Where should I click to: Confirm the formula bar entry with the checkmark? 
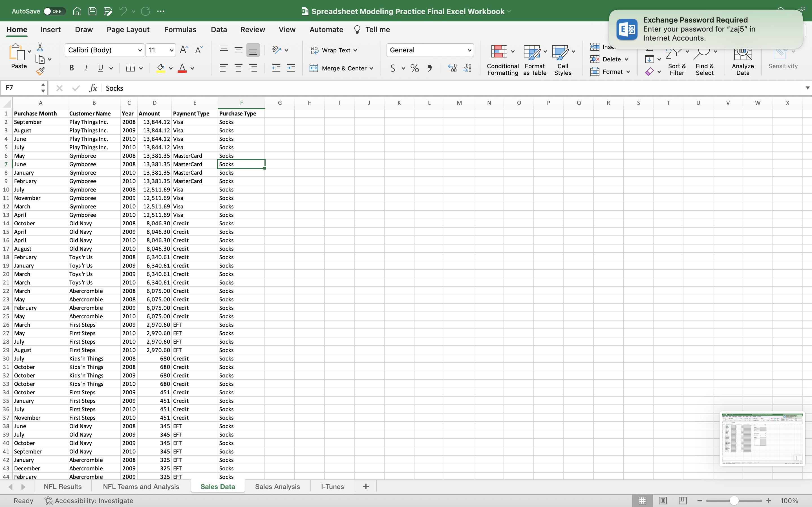tap(76, 88)
